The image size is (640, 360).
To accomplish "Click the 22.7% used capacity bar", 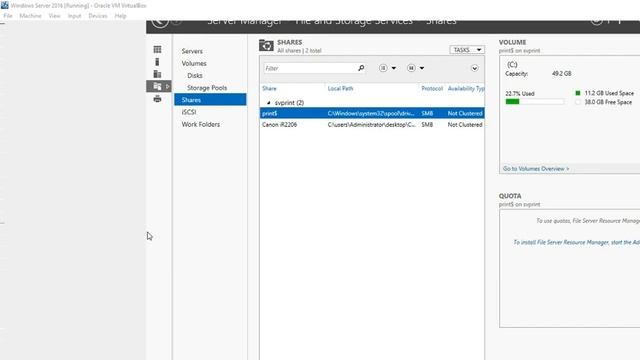I will coord(535,102).
